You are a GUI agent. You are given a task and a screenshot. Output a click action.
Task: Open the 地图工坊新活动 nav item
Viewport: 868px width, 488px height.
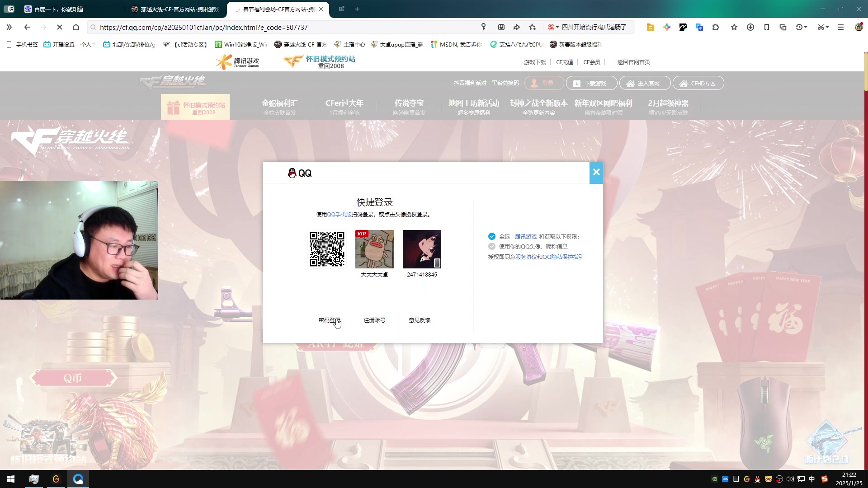pyautogui.click(x=474, y=107)
